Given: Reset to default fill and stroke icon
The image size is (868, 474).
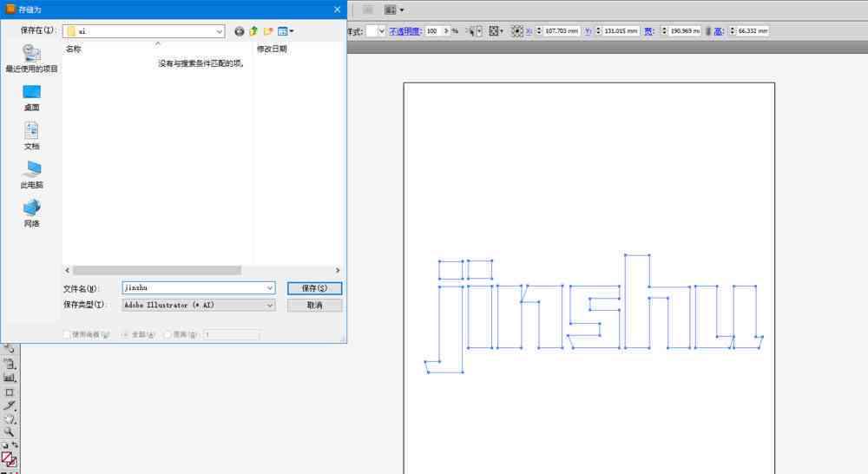Looking at the screenshot, I should (x=5, y=445).
